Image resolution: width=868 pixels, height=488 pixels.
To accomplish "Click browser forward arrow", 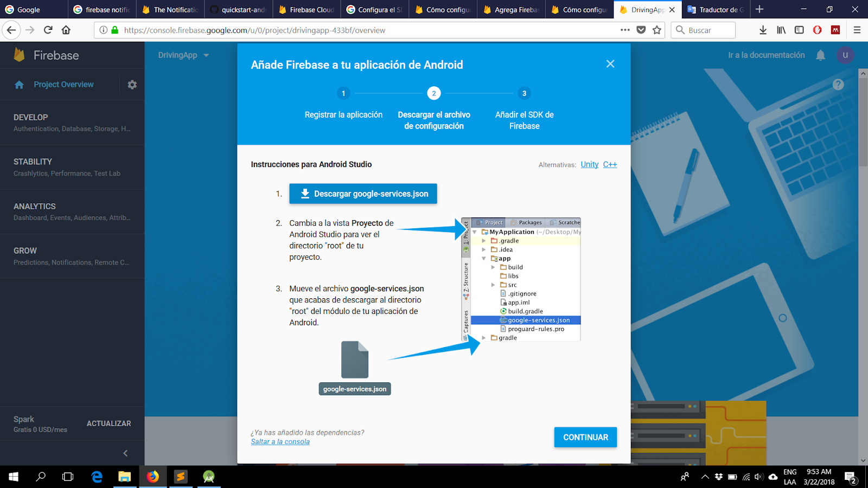I will (x=30, y=30).
